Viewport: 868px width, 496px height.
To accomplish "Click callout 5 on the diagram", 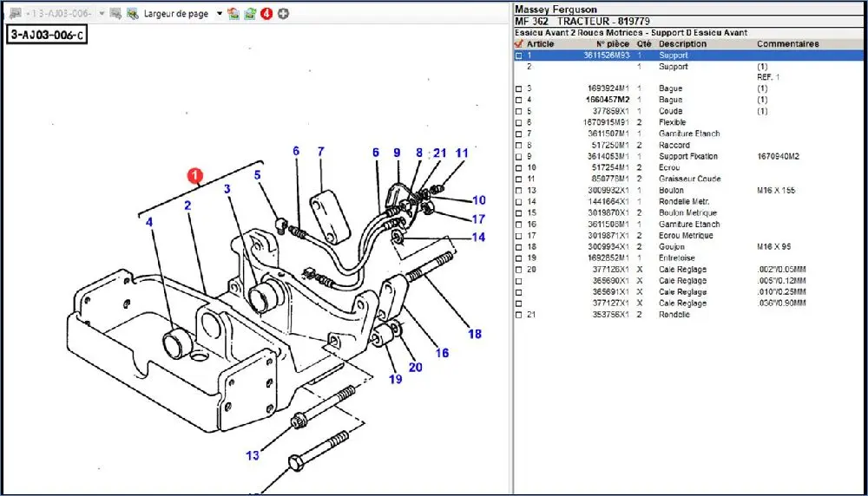I will tap(258, 175).
